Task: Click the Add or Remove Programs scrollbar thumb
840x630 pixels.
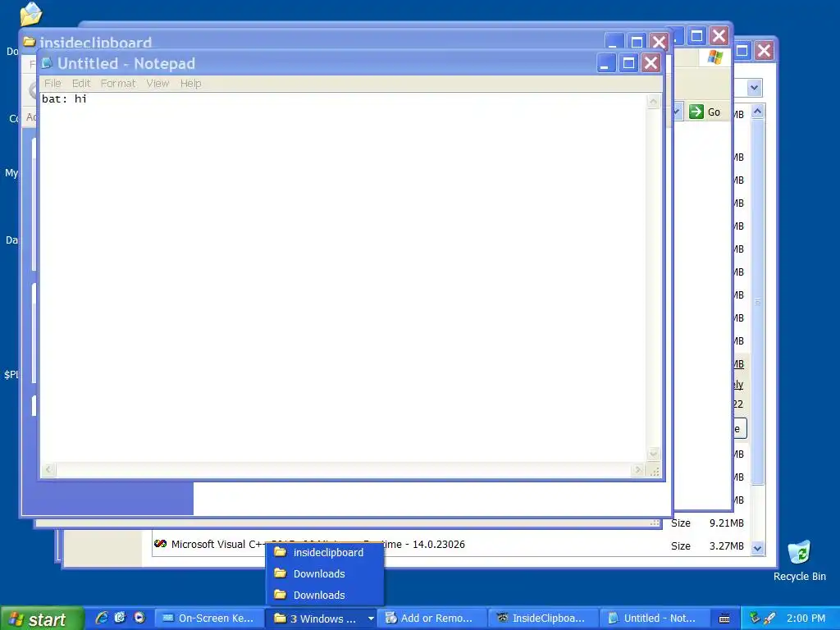Action: 757,302
